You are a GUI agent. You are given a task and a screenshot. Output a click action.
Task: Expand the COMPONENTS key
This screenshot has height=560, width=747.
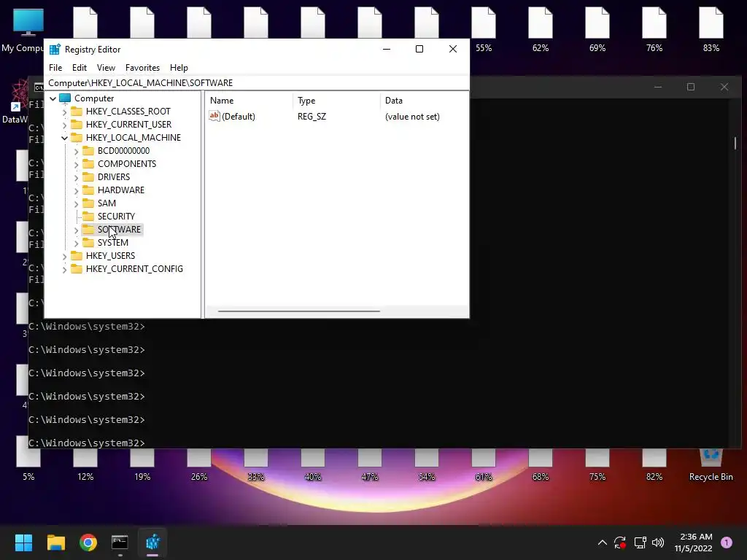76,164
